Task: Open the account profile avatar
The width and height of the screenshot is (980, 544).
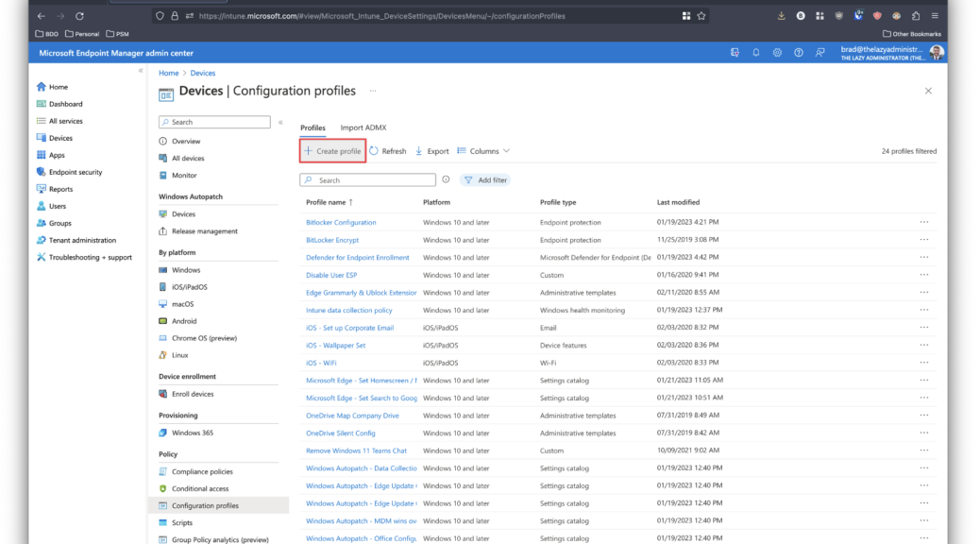Action: (x=937, y=53)
